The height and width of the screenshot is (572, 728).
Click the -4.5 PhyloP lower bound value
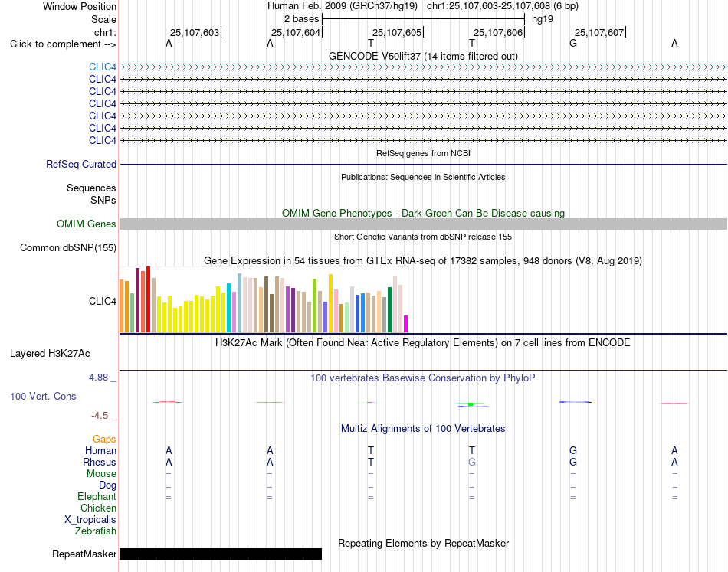(100, 416)
